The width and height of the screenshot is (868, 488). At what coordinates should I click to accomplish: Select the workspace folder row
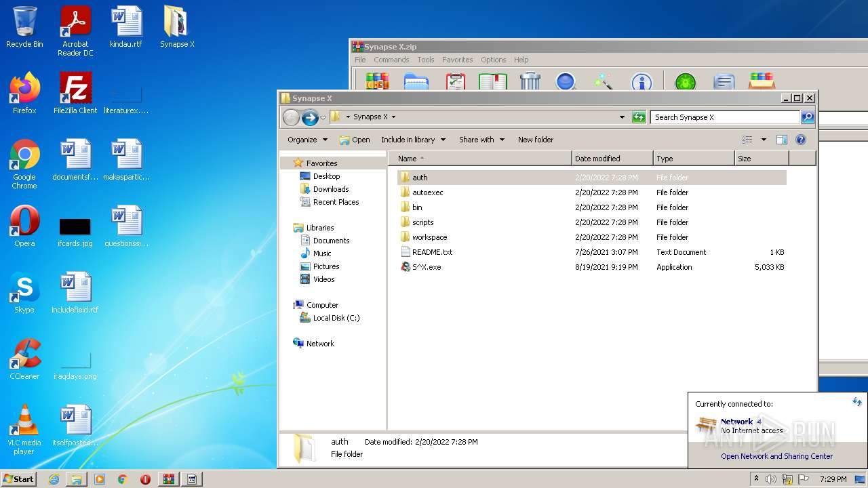tap(591, 237)
